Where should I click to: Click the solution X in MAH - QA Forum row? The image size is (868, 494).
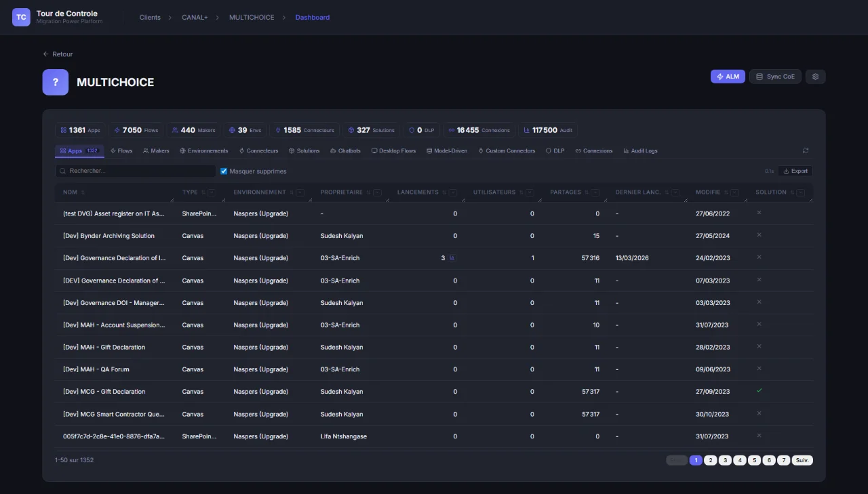[x=759, y=369]
